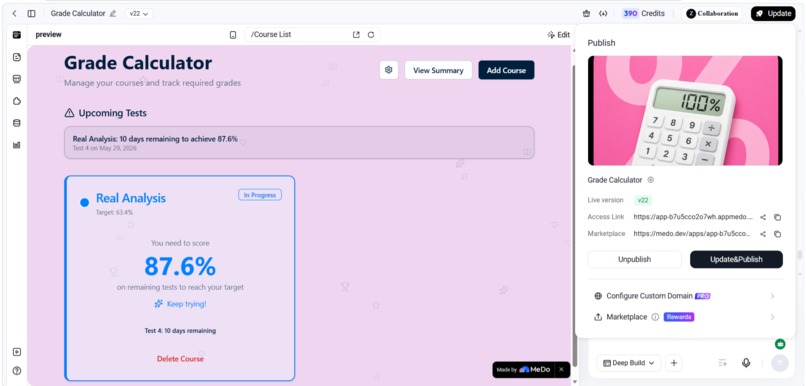The width and height of the screenshot is (806, 386).
Task: Open preview in new window
Action: pyautogui.click(x=356, y=34)
